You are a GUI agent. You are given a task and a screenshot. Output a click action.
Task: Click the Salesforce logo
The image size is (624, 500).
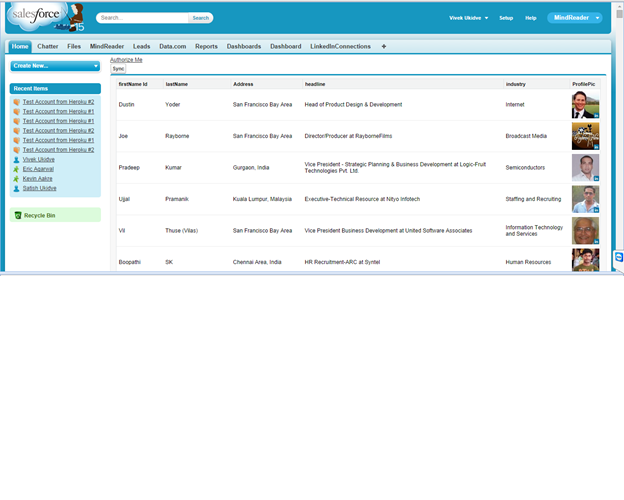(38, 17)
